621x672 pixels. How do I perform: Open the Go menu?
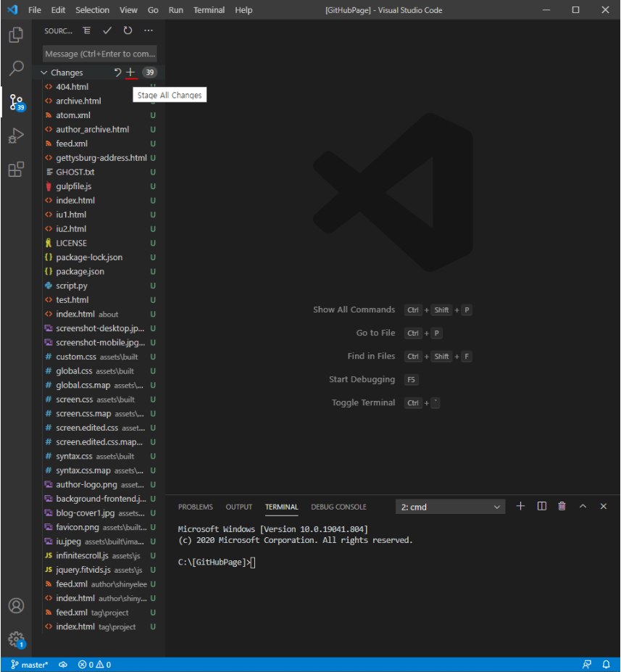click(153, 10)
